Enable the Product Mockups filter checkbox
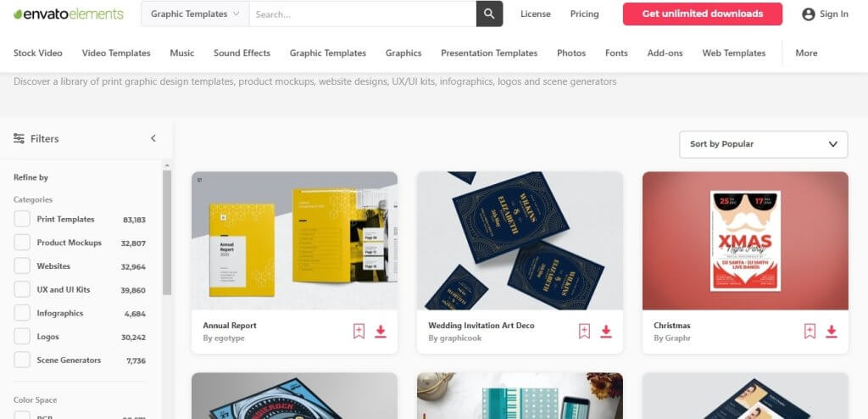 (22, 243)
